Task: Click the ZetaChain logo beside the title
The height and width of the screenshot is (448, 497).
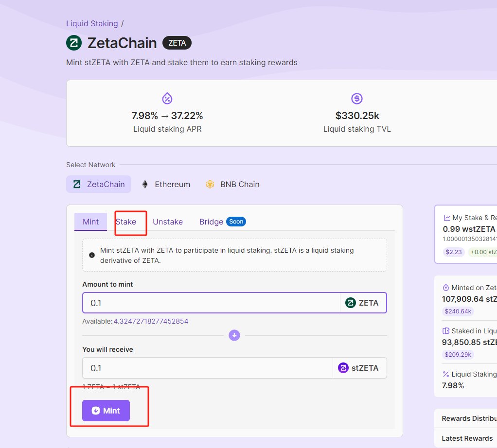Action: click(x=74, y=43)
